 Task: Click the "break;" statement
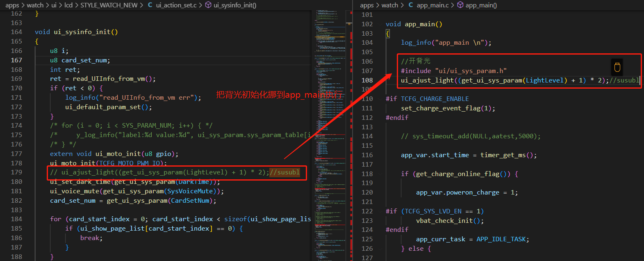click(x=91, y=238)
